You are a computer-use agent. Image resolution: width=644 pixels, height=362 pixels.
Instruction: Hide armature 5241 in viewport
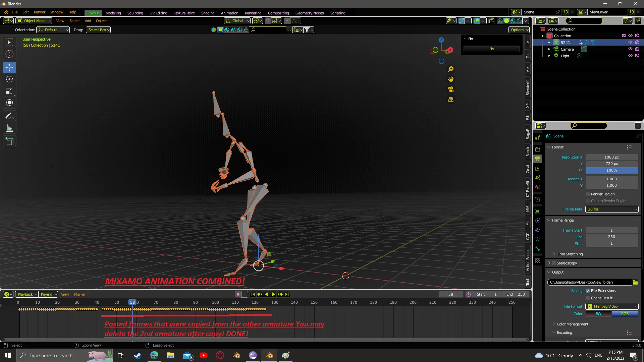tap(630, 43)
